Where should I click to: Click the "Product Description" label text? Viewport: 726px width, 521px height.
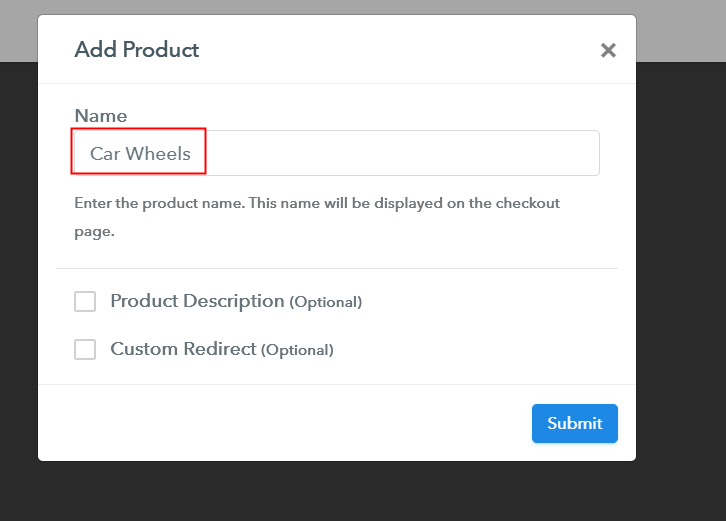coord(197,301)
